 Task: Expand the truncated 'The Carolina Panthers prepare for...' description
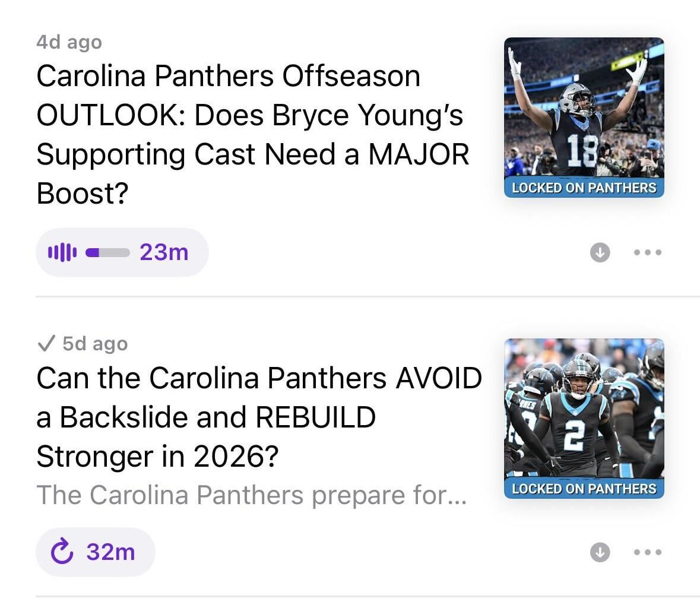[252, 495]
